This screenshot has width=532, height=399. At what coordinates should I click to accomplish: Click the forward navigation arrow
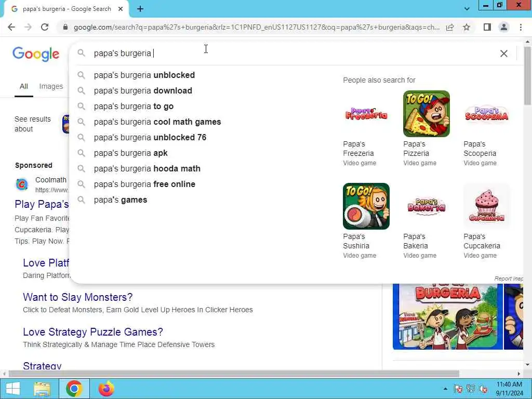(28, 27)
